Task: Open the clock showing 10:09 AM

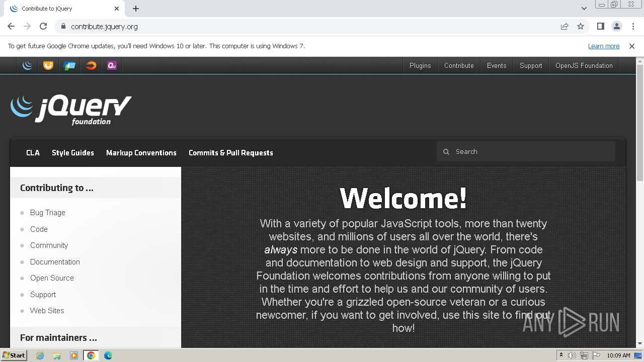Action: [x=618, y=355]
